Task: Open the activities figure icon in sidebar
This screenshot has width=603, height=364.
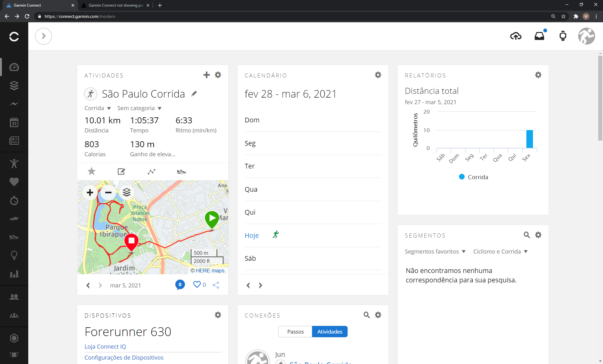Action: [14, 163]
